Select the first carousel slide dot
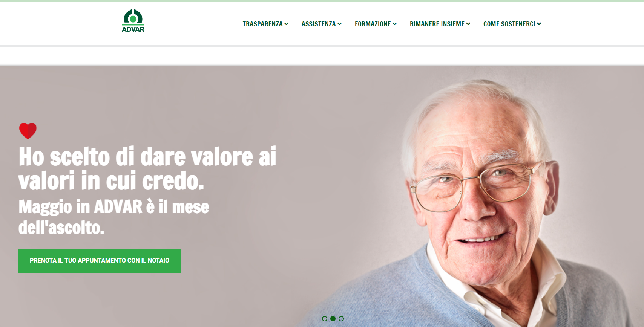The width and height of the screenshot is (644, 327). (x=325, y=319)
